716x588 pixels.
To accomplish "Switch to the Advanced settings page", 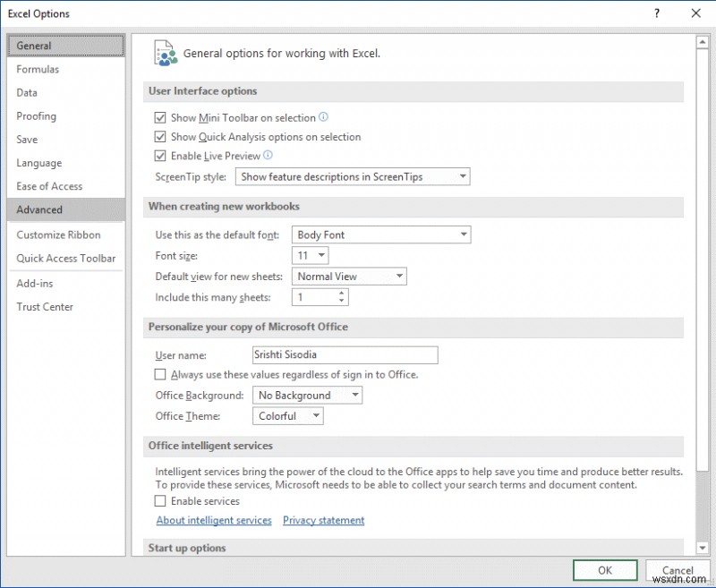I will pos(39,209).
